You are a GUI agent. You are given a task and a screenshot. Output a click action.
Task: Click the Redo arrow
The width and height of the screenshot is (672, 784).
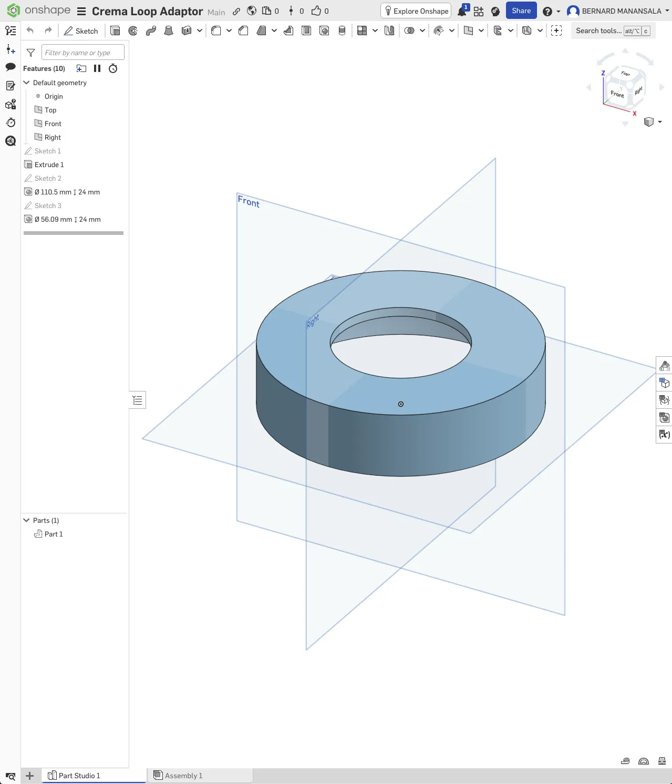tap(48, 30)
